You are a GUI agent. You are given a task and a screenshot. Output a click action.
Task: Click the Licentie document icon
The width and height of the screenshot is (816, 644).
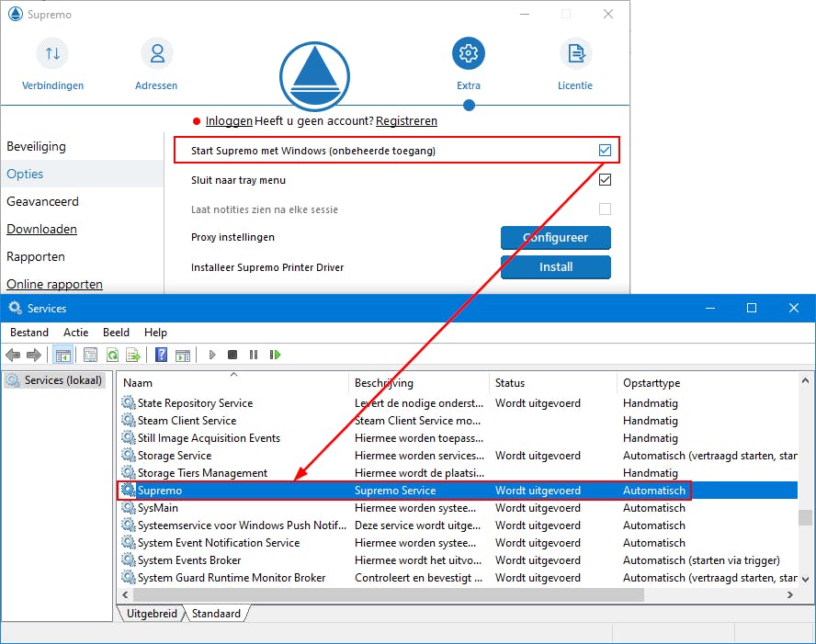pos(575,53)
